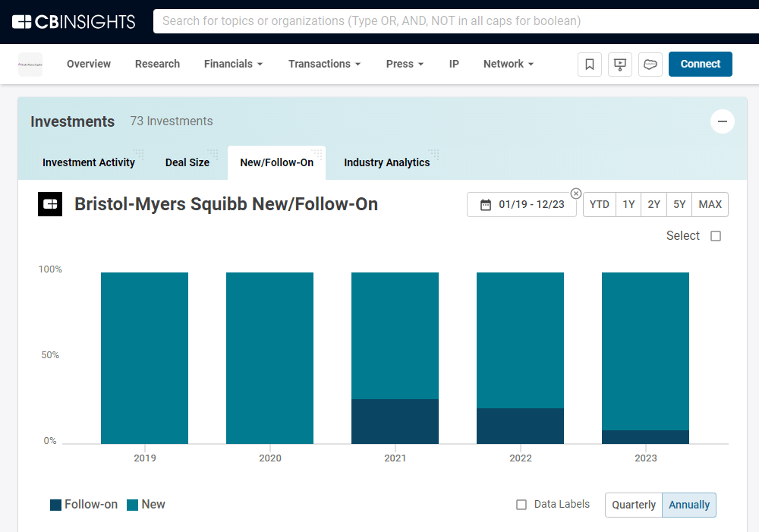Screen dimensions: 759x532
Task: Click the 2023 New bar segment
Action: (x=645, y=351)
